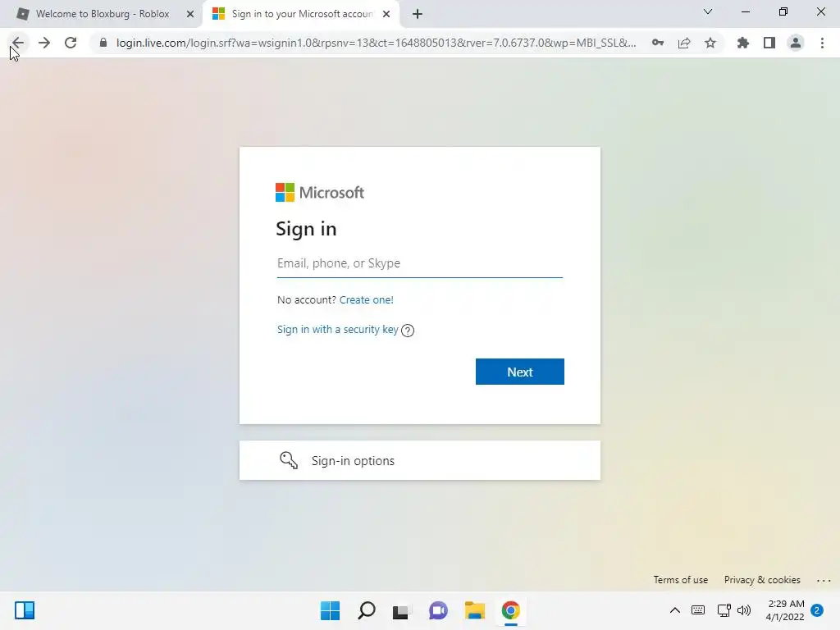Open File Explorer from the taskbar
Screen dimensions: 840x630
click(x=475, y=610)
